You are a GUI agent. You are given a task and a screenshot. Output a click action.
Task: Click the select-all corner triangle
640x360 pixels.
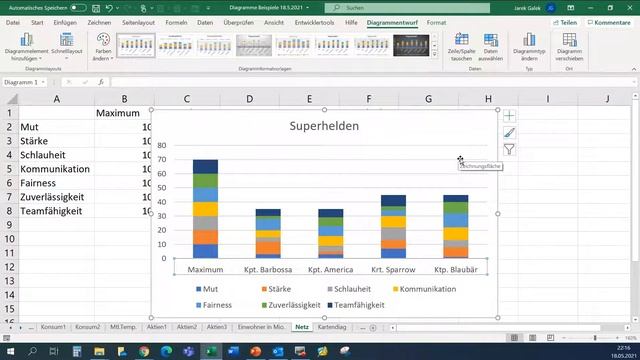(13, 99)
